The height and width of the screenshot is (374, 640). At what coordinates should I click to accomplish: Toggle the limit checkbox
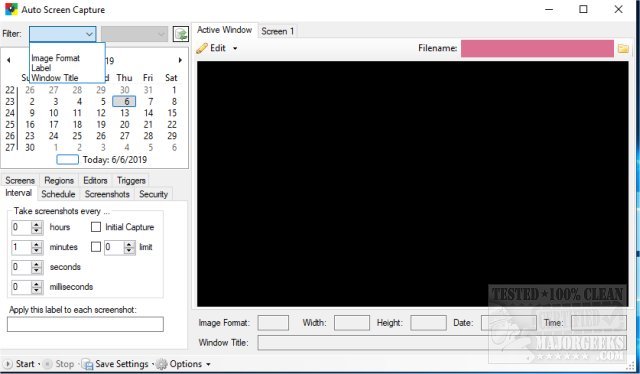coord(96,247)
